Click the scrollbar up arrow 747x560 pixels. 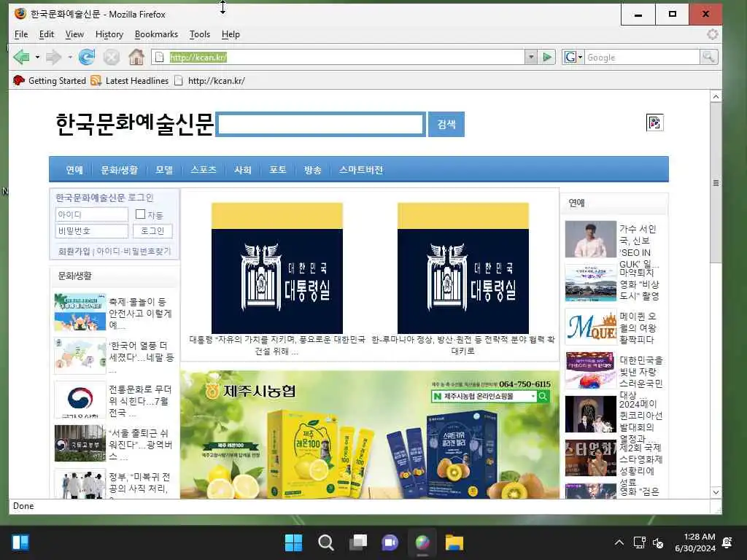pos(716,97)
